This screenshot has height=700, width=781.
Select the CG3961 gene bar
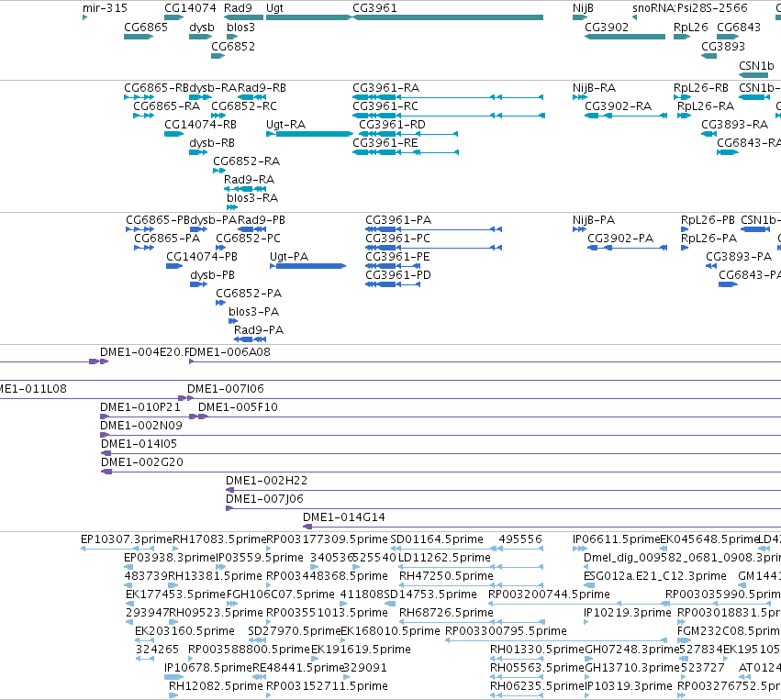pyautogui.click(x=448, y=17)
